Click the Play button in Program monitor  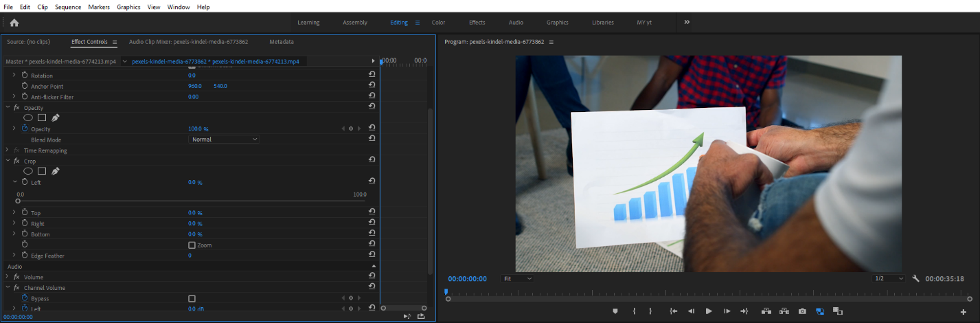pyautogui.click(x=709, y=311)
